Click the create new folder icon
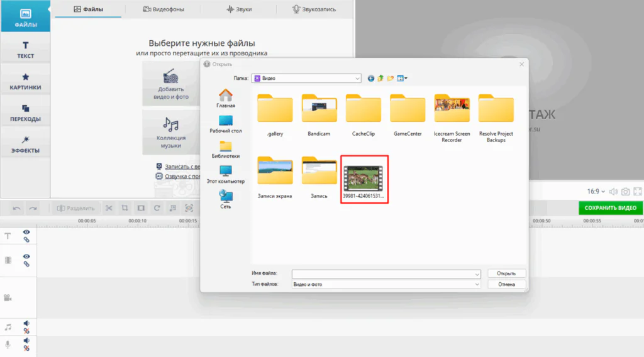Screen dimensions: 644x357 pyautogui.click(x=390, y=79)
